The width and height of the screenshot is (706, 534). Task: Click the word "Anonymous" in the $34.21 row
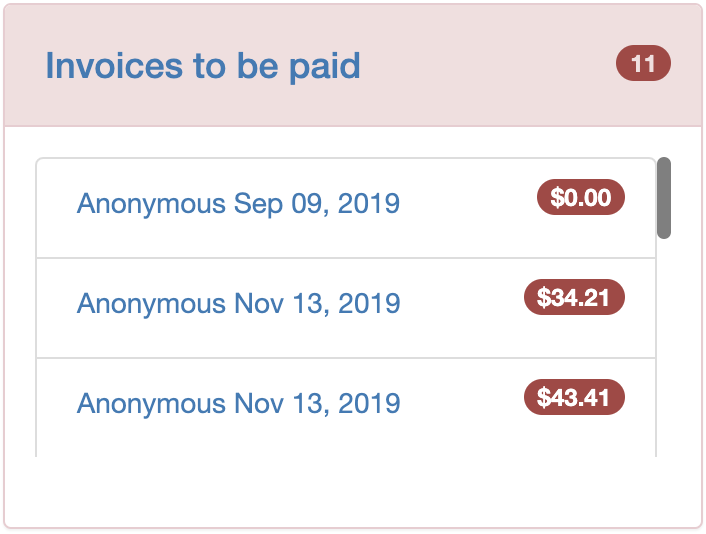tap(151, 303)
